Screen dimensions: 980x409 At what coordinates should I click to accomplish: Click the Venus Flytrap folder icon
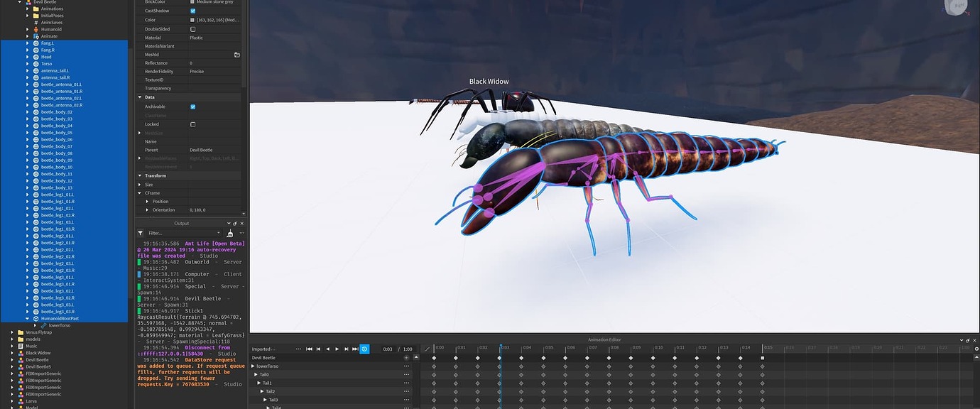(21, 332)
